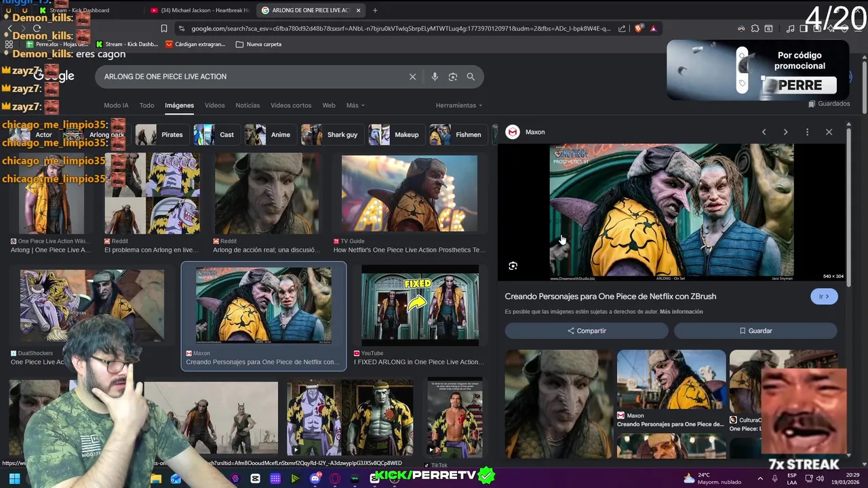Image resolution: width=868 pixels, height=488 pixels.
Task: Open File Explorer from taskbar
Action: (x=156, y=479)
